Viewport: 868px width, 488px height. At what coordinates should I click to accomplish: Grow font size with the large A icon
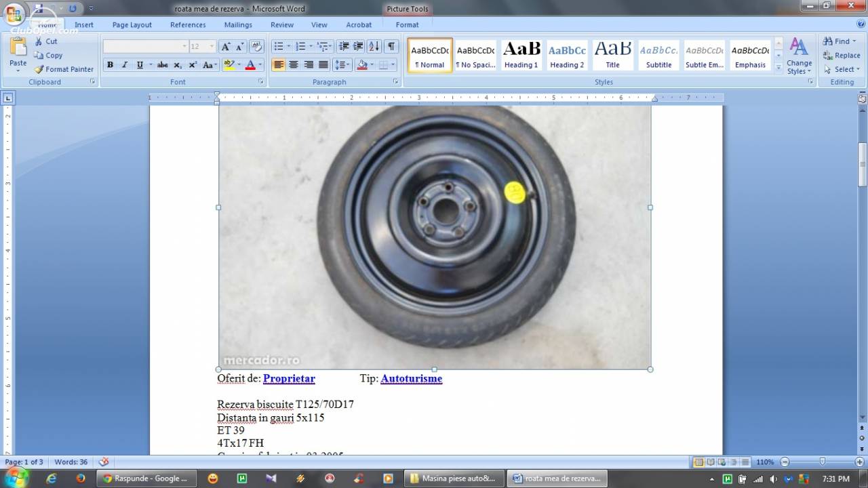point(227,47)
